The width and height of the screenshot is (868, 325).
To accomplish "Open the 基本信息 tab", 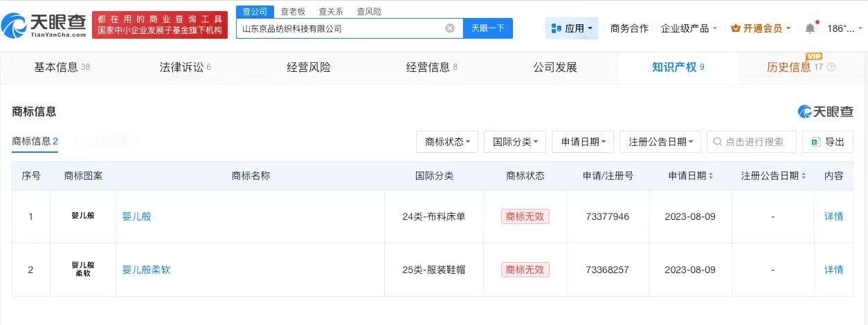I will (62, 68).
